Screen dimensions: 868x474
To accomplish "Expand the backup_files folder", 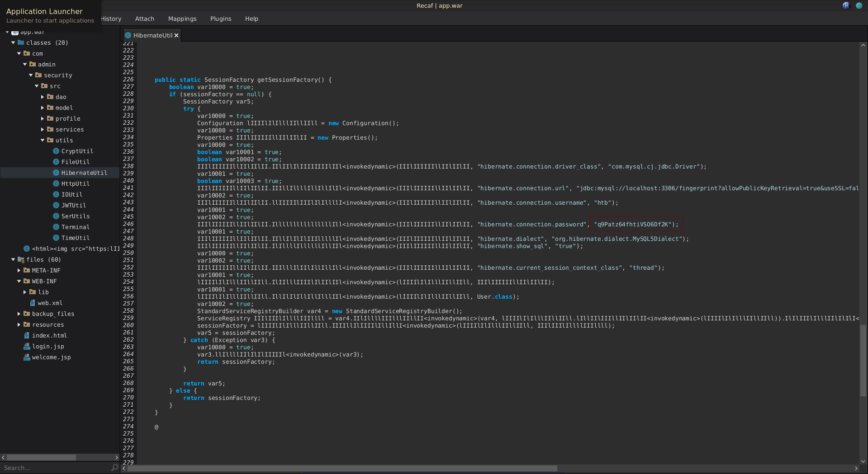I will [19, 314].
